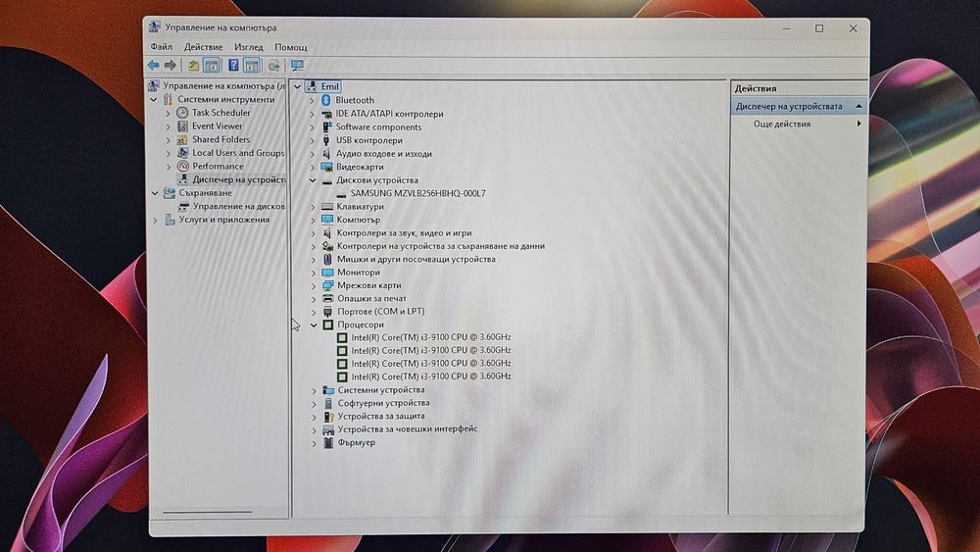Click the Компютър computer icon
This screenshot has height=552, width=980.
(x=327, y=220)
